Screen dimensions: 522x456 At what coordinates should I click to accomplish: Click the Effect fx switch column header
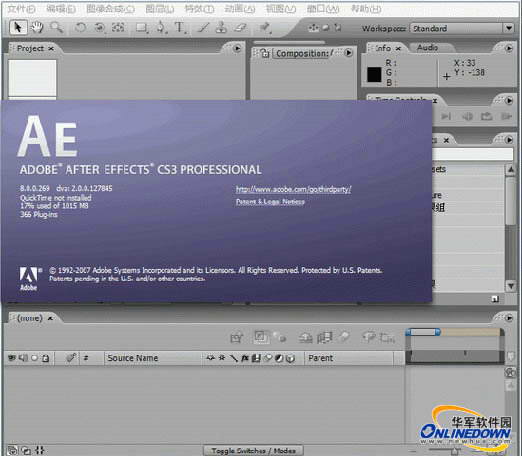pos(244,358)
